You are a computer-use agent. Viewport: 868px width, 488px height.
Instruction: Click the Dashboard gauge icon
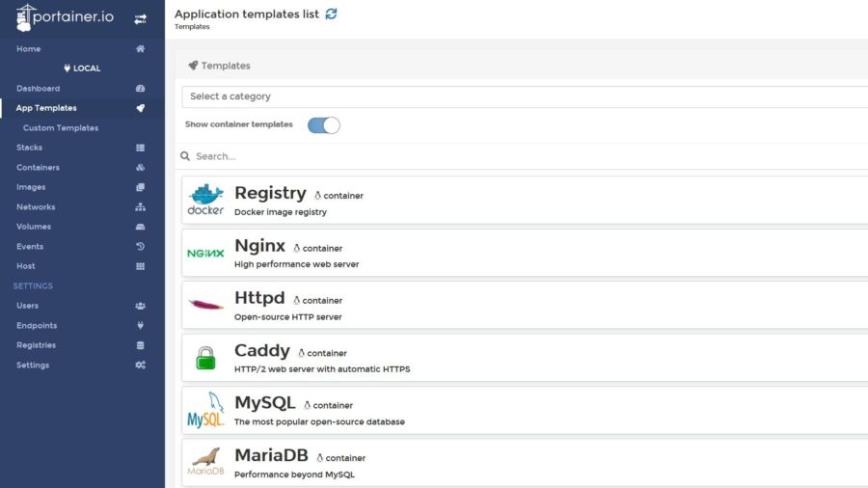tap(141, 89)
